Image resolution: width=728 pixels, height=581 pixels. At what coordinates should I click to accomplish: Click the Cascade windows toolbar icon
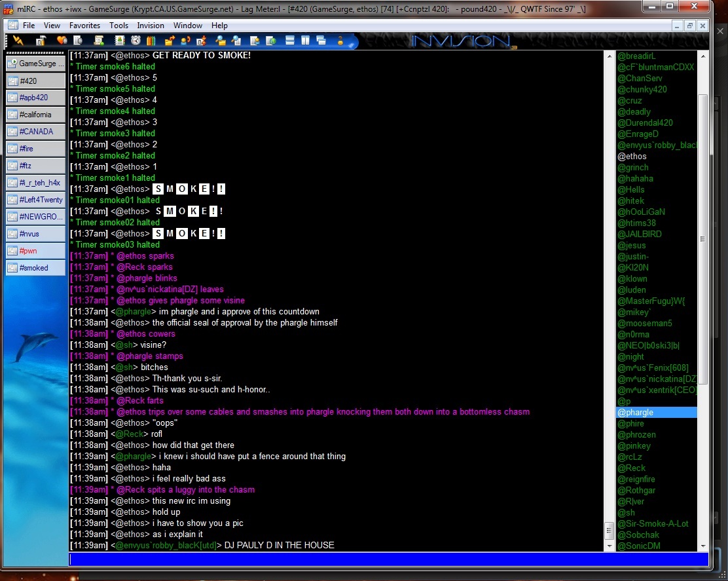click(x=321, y=41)
